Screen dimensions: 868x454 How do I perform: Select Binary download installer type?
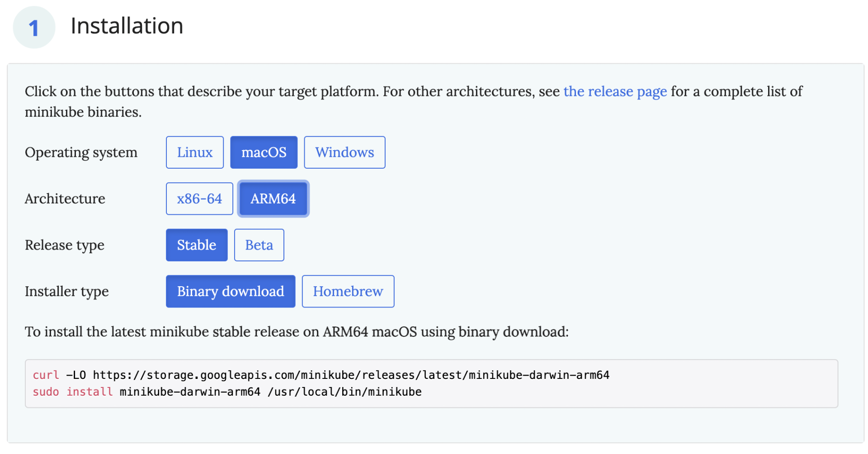231,292
